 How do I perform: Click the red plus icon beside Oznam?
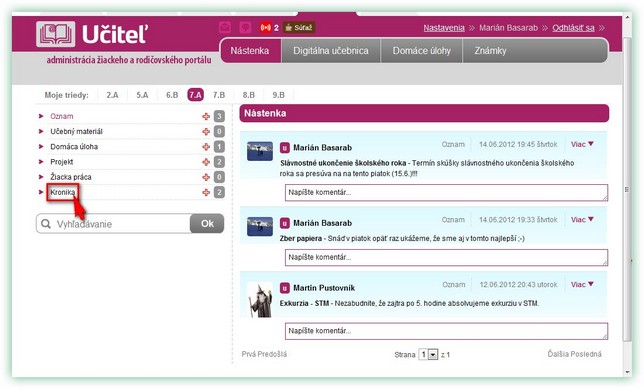pyautogui.click(x=206, y=117)
